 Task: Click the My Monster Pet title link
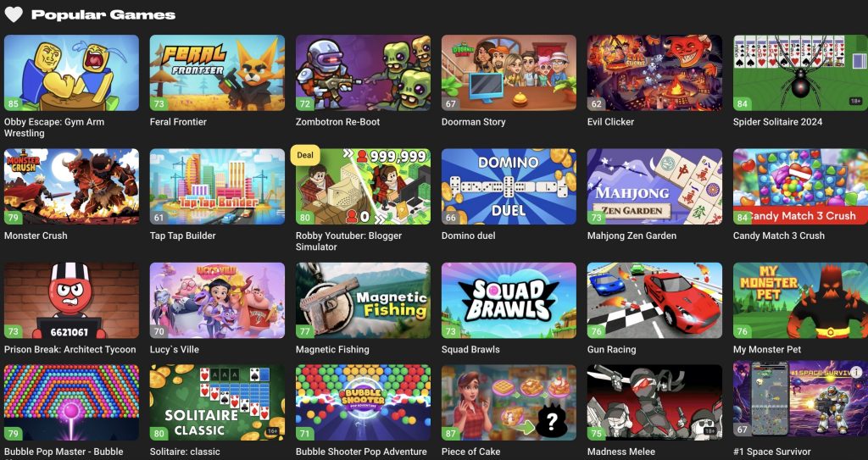click(x=766, y=349)
